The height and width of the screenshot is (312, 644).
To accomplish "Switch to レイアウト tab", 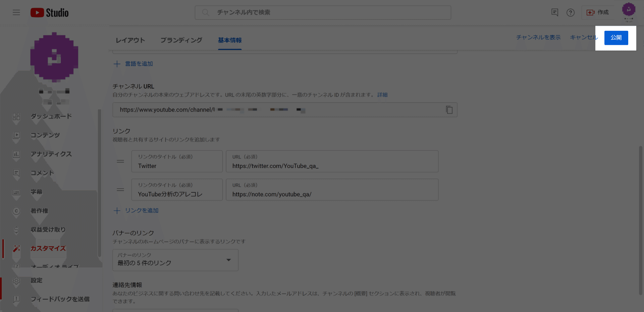I will [130, 40].
